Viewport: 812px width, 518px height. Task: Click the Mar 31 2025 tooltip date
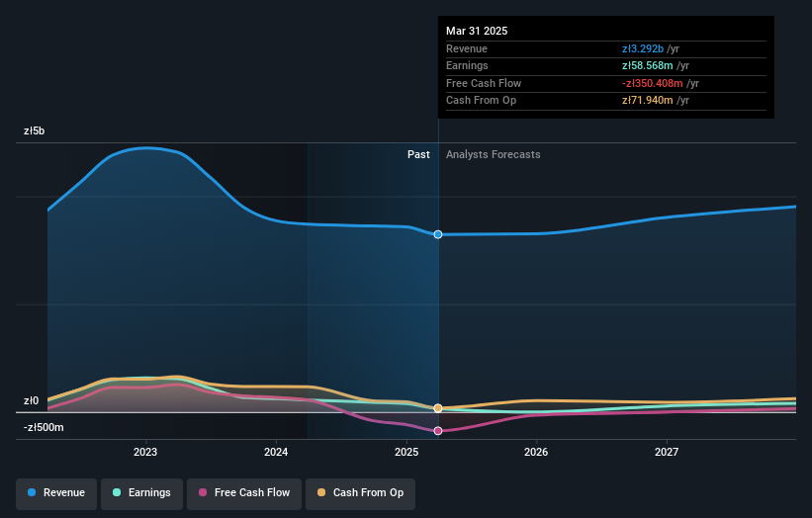coord(477,31)
